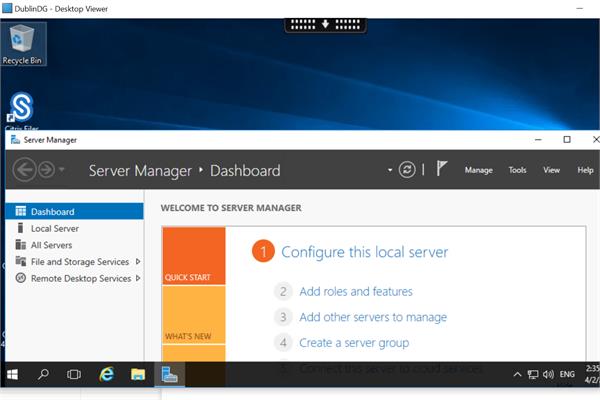The image size is (600, 400).
Task: Open taskbar Search
Action: tap(43, 374)
